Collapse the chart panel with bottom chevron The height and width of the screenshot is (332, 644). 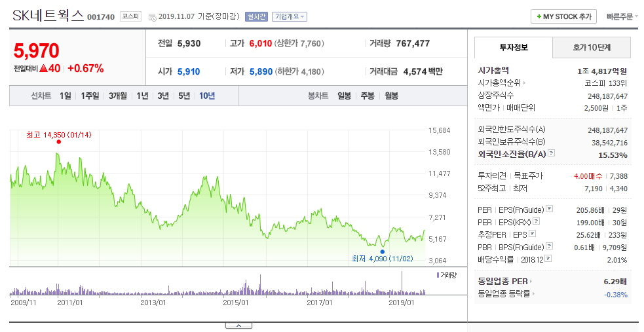coord(238,326)
